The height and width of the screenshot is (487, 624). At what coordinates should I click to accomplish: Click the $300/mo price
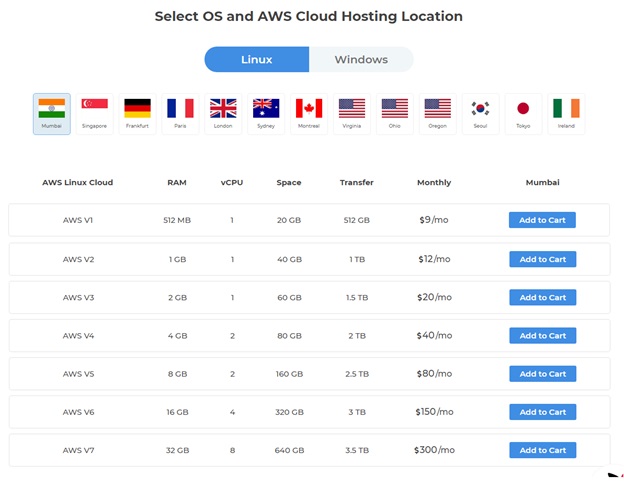[434, 450]
